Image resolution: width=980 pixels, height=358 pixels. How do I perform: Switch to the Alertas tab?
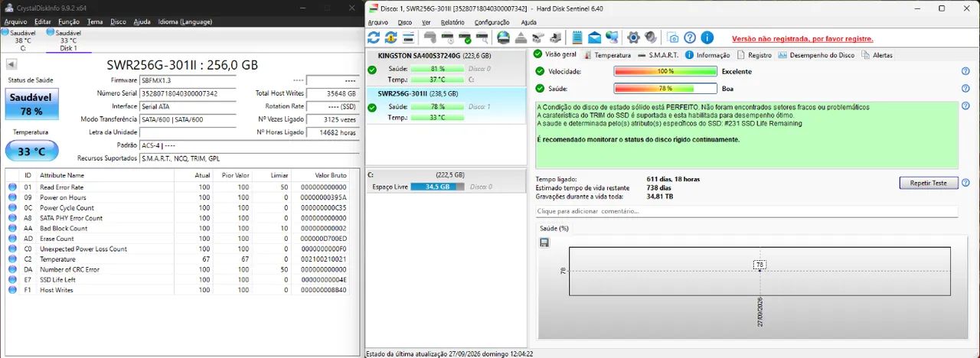coord(877,55)
